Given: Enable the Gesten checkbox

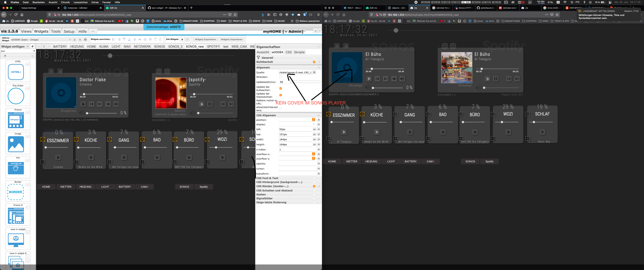Looking at the screenshot, I should coord(314,195).
